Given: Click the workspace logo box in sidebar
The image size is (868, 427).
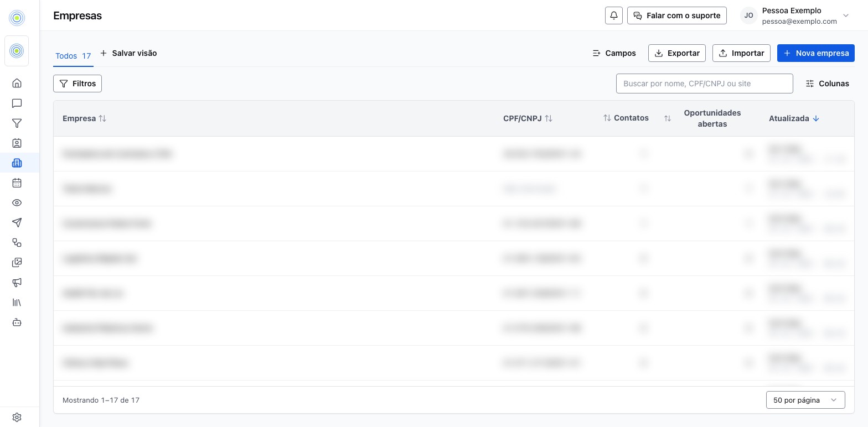Looking at the screenshot, I should tap(17, 51).
